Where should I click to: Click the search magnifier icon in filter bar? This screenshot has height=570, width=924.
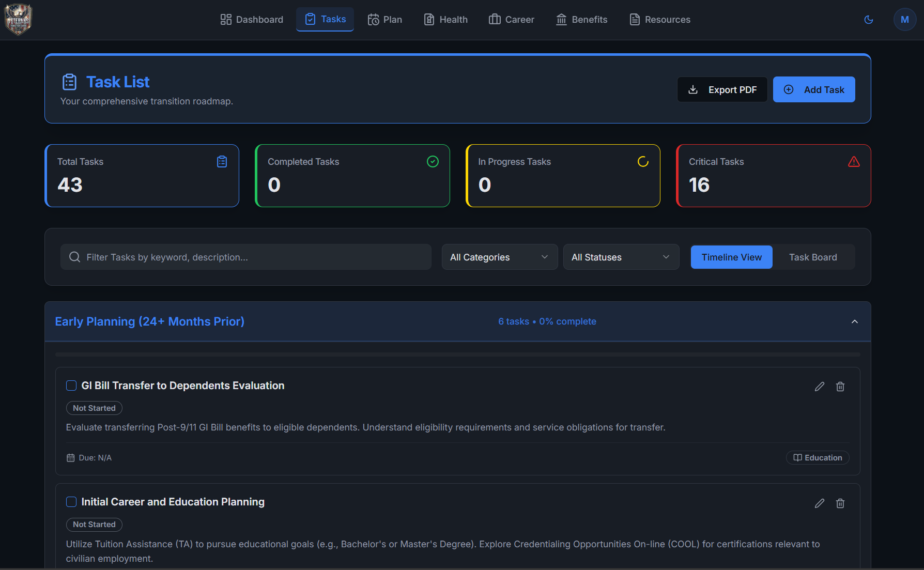74,256
